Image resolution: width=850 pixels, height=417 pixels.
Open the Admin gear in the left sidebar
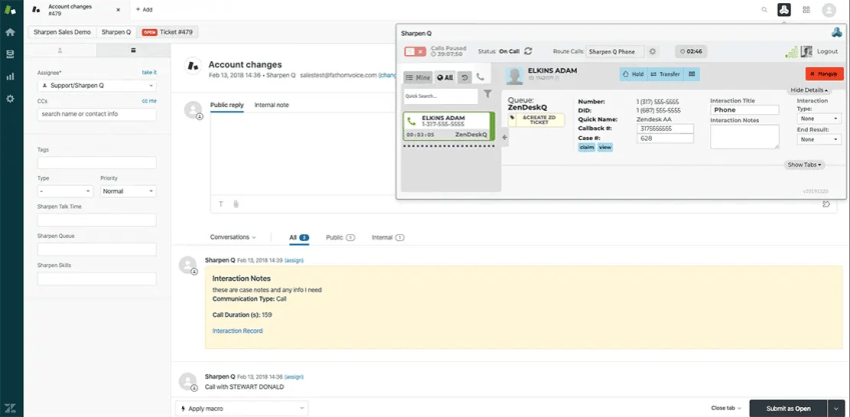[10, 99]
